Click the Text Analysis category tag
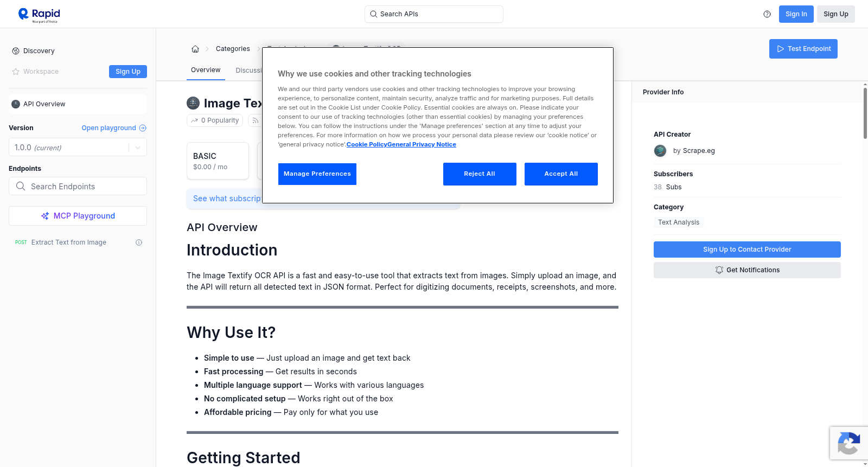Image resolution: width=868 pixels, height=467 pixels. click(679, 222)
